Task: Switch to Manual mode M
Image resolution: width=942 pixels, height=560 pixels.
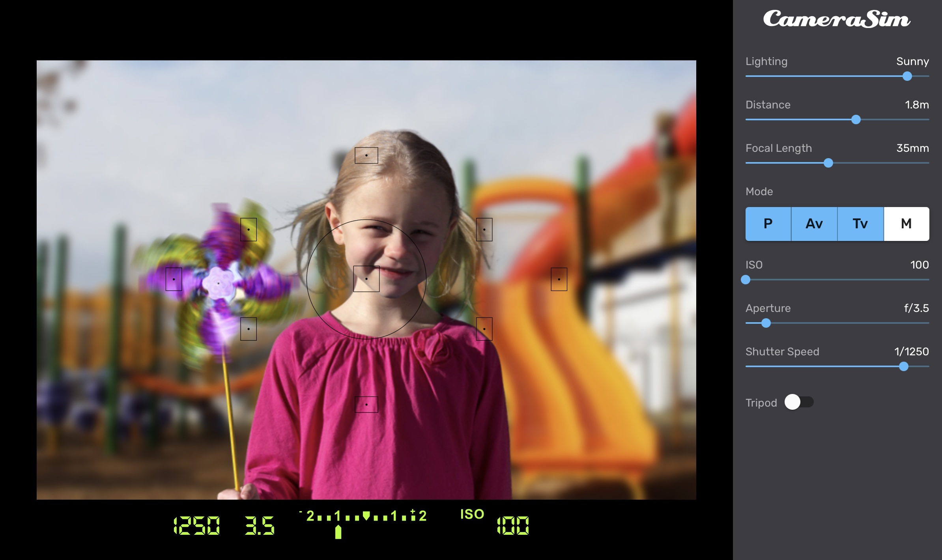Action: click(x=905, y=224)
